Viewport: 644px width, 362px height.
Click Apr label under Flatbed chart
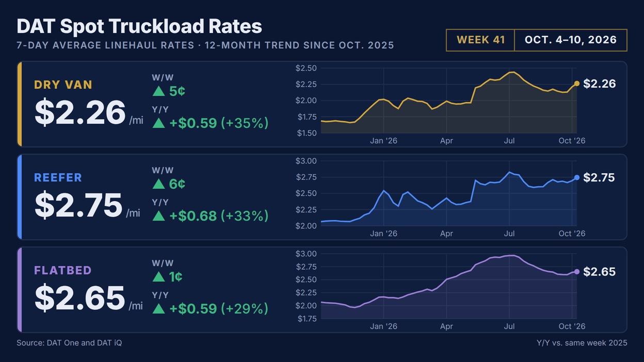[446, 326]
